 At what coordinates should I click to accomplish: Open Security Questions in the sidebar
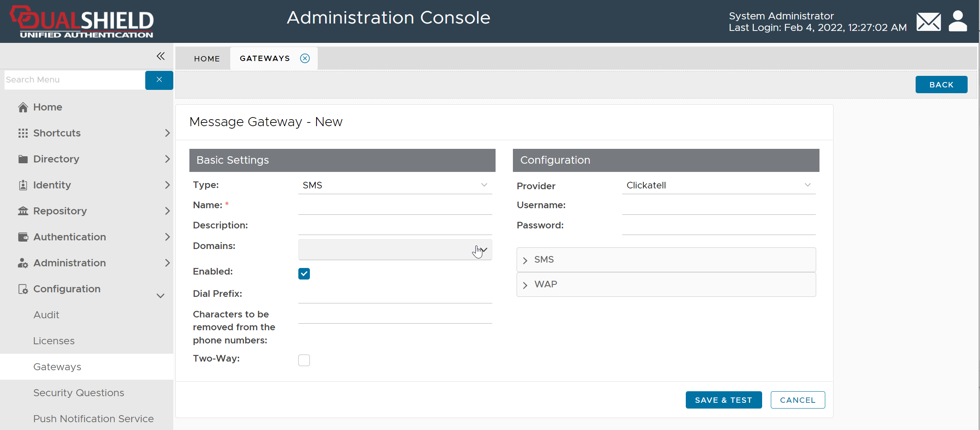[x=78, y=393]
